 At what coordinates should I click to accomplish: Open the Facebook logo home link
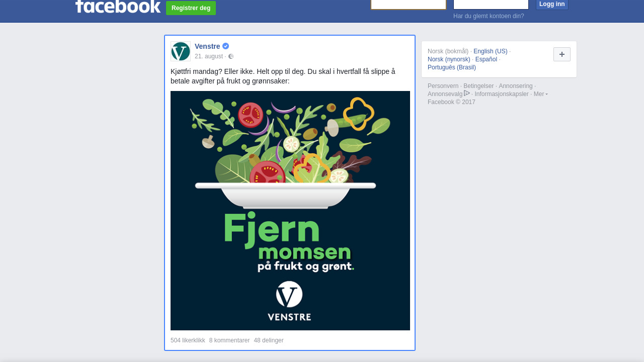click(118, 6)
